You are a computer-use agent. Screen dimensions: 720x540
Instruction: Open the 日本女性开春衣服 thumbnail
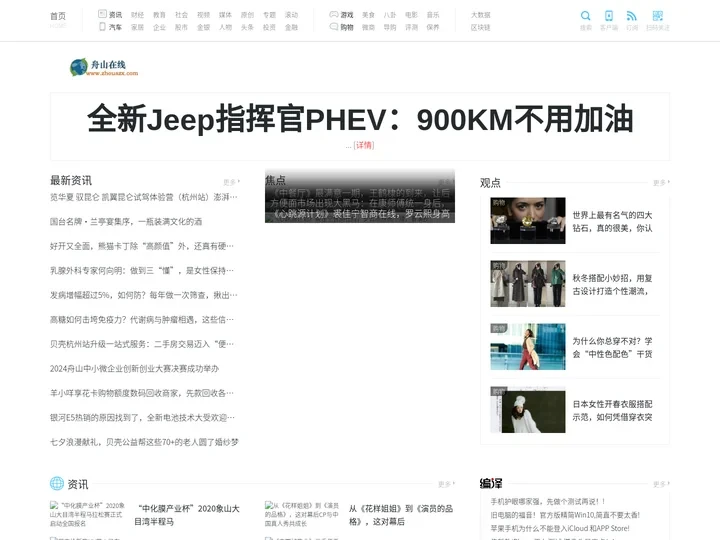click(528, 410)
